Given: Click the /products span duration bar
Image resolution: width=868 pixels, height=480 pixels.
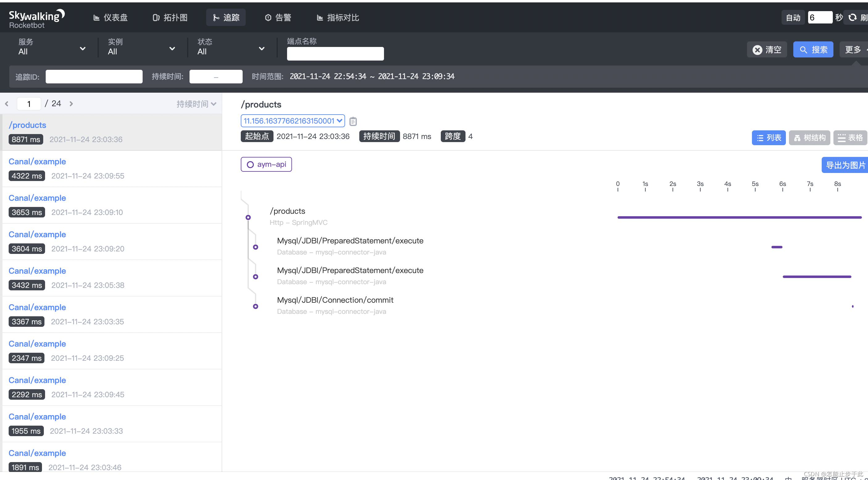Looking at the screenshot, I should coord(739,217).
